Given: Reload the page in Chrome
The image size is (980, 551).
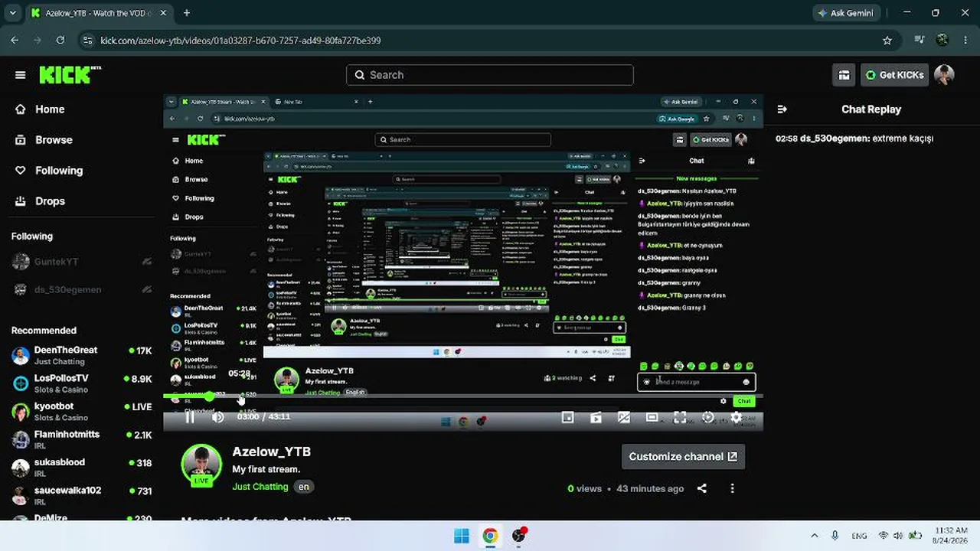Looking at the screenshot, I should tap(60, 41).
